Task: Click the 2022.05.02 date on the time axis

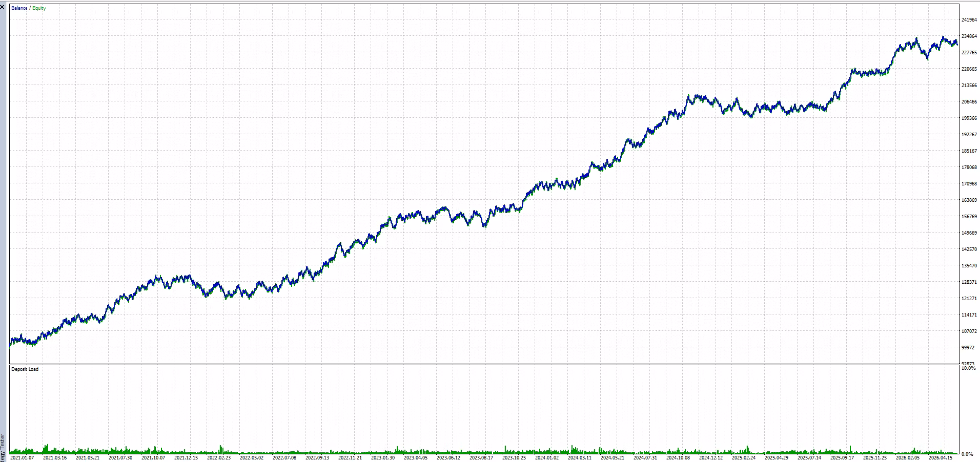Action: pyautogui.click(x=252, y=458)
